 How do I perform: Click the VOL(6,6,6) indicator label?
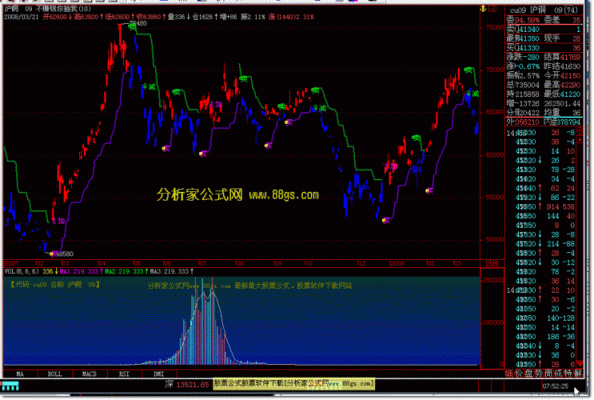(22, 272)
